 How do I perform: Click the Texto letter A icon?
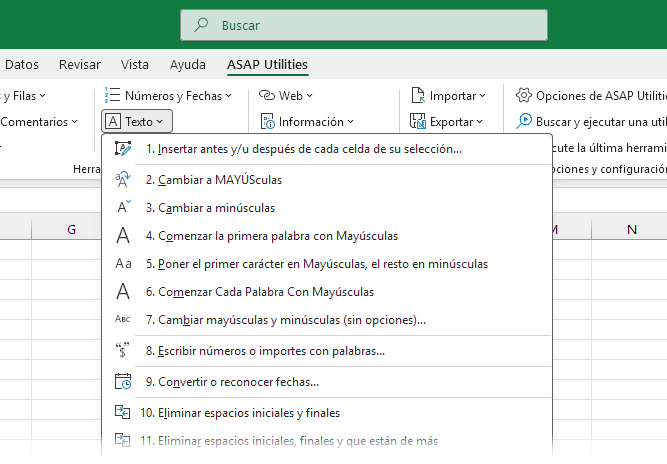(x=113, y=122)
